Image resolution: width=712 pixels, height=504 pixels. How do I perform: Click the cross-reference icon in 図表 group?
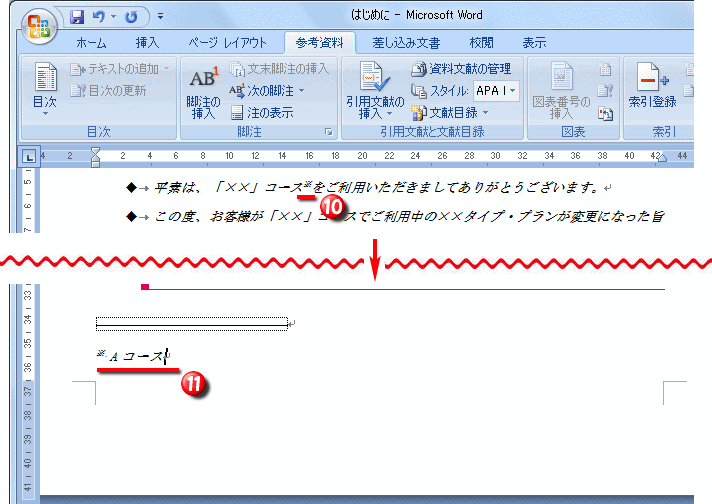(x=605, y=113)
